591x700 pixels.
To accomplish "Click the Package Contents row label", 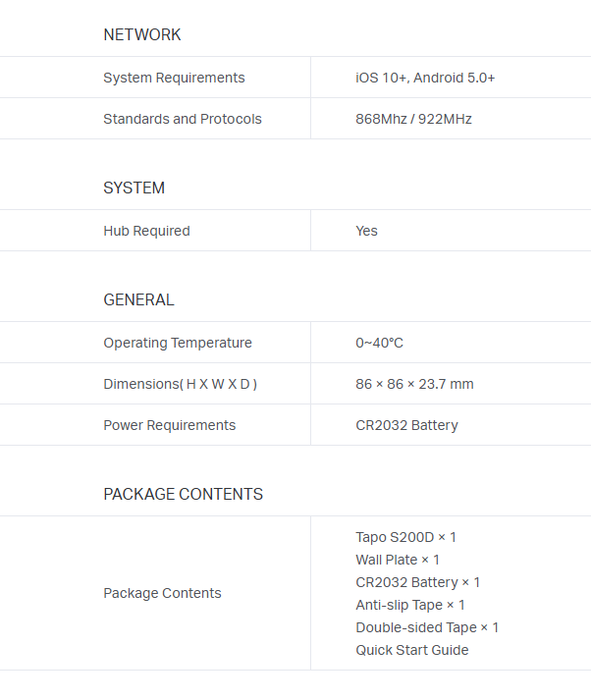I will coord(162,593).
